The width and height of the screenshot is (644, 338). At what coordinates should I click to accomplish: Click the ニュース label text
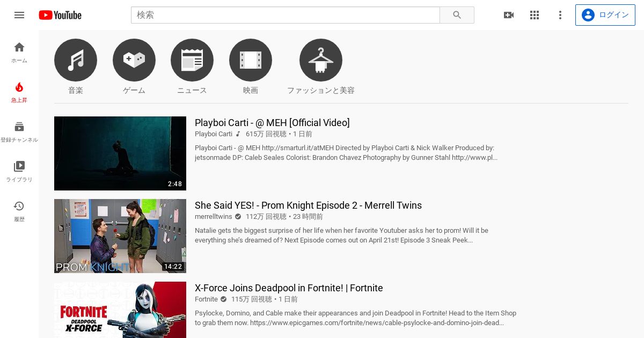click(x=192, y=91)
